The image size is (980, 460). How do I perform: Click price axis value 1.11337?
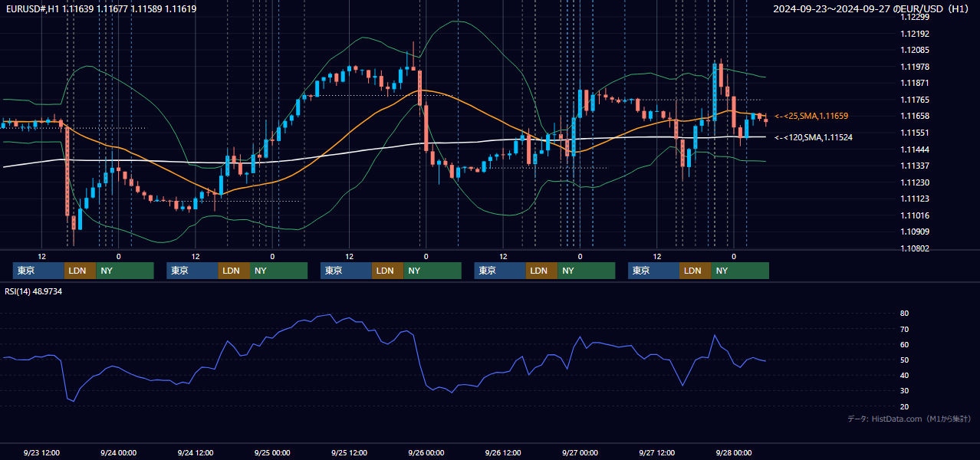[x=915, y=166]
